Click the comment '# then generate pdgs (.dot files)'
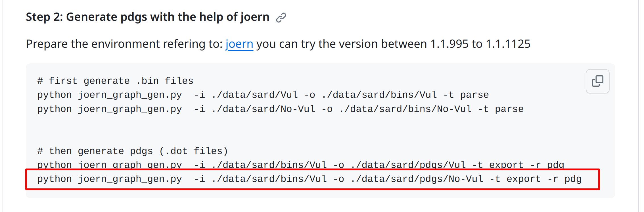 [x=132, y=151]
